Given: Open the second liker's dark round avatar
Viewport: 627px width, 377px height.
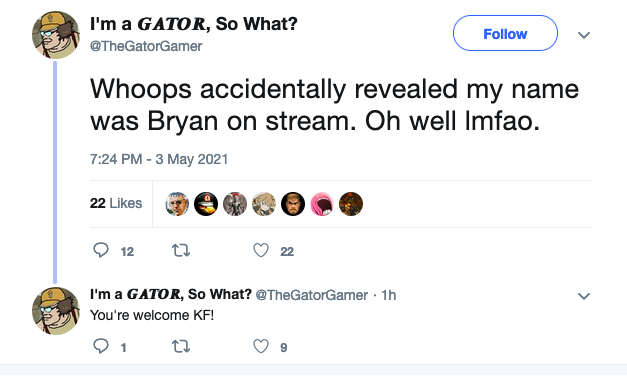Looking at the screenshot, I should click(x=206, y=204).
